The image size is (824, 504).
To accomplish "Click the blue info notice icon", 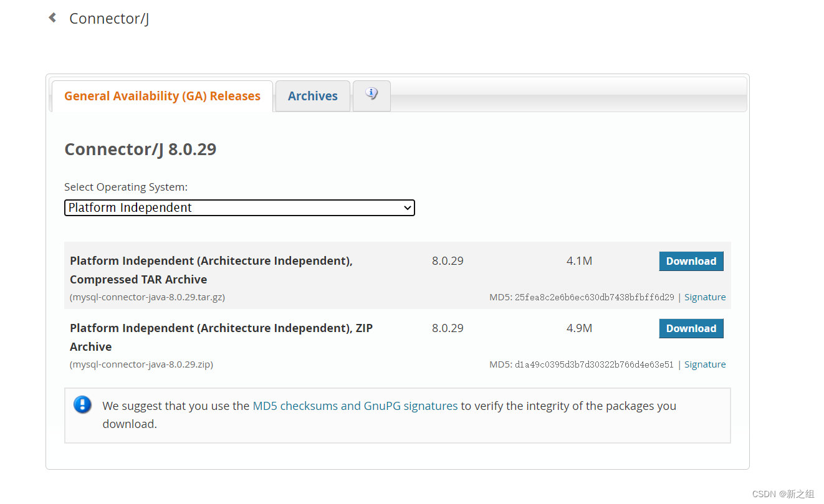I will tap(82, 405).
